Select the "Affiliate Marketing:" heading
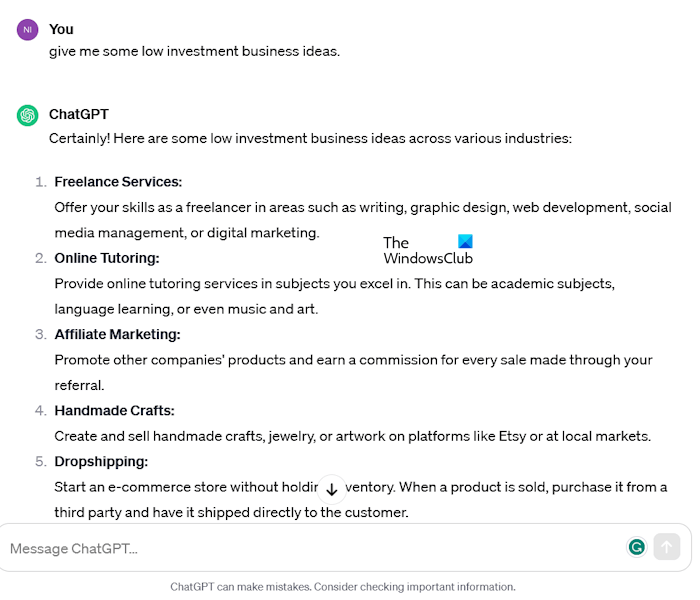The image size is (700, 600). point(118,334)
